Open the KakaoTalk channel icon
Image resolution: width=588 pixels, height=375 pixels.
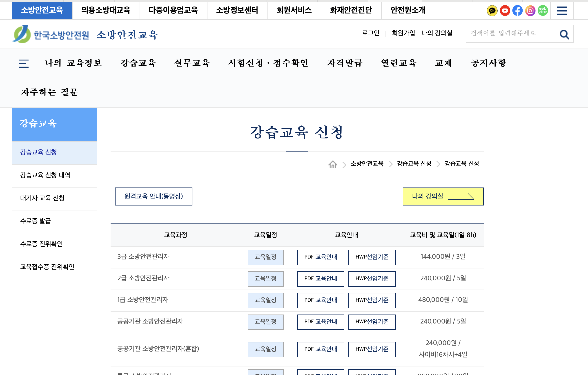pyautogui.click(x=492, y=11)
